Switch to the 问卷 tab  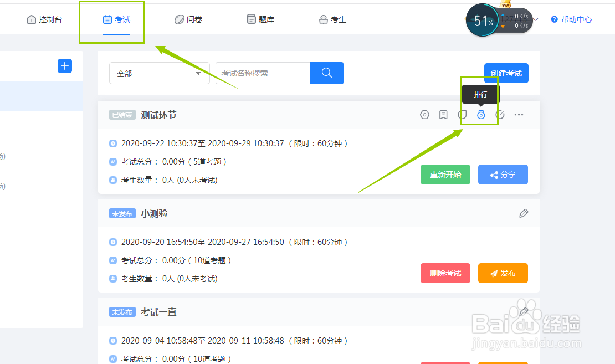[188, 18]
